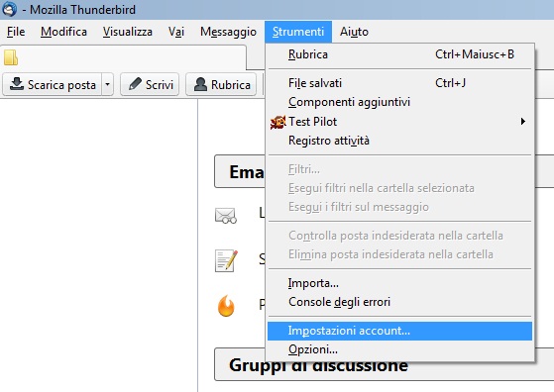Click the pencil icon on Scrivi button
Screen dimensions: 554x392
pyautogui.click(x=135, y=84)
